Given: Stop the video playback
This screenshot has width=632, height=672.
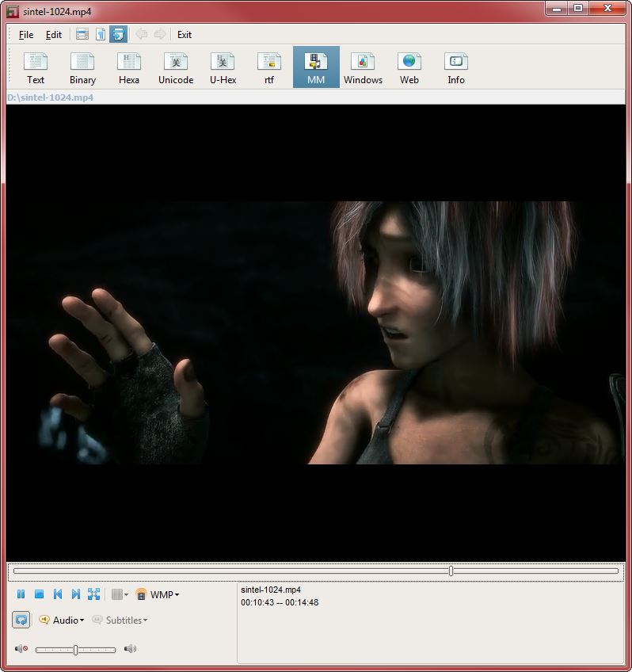Looking at the screenshot, I should click(x=39, y=594).
